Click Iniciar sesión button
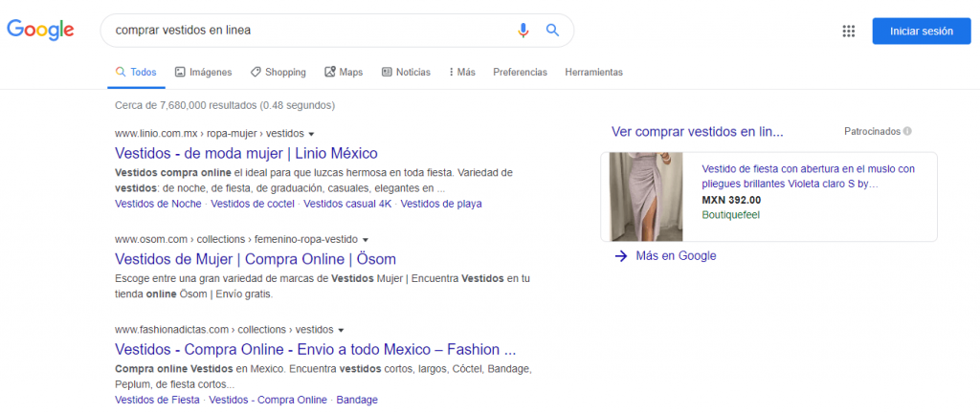Viewport: 980px width, 413px height. (x=922, y=32)
